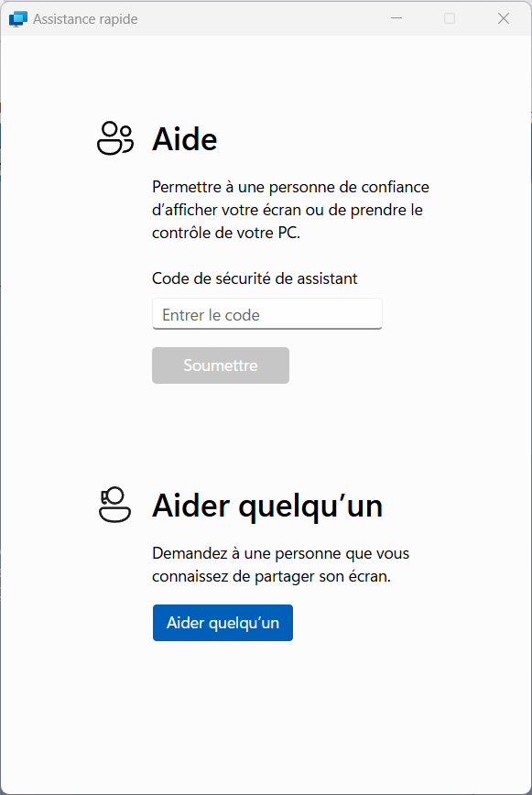Click the Assistance rapide window title text

85,19
